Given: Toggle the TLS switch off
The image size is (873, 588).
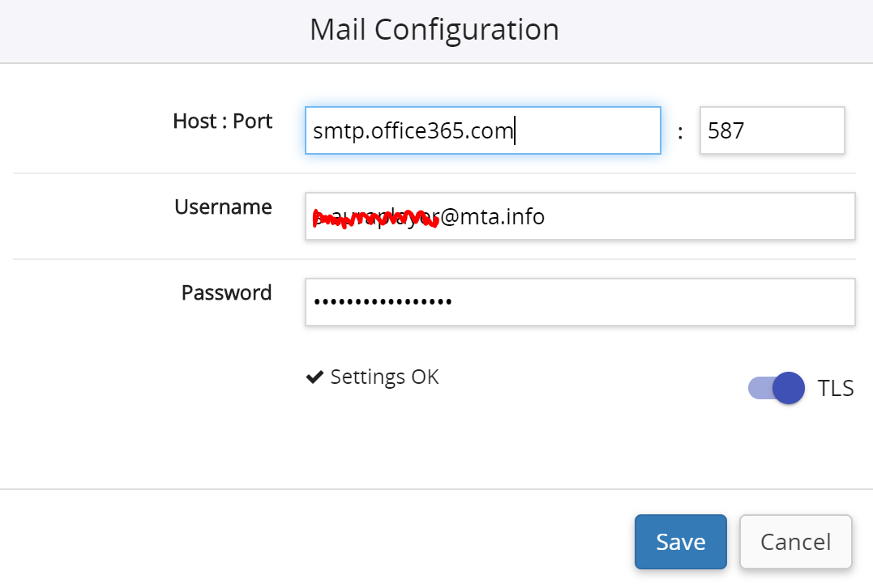Looking at the screenshot, I should (776, 388).
